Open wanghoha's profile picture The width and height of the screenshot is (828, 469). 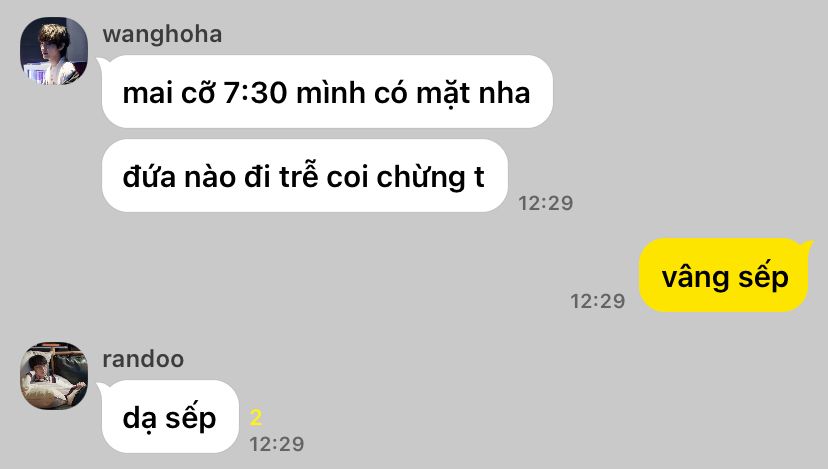[x=54, y=51]
